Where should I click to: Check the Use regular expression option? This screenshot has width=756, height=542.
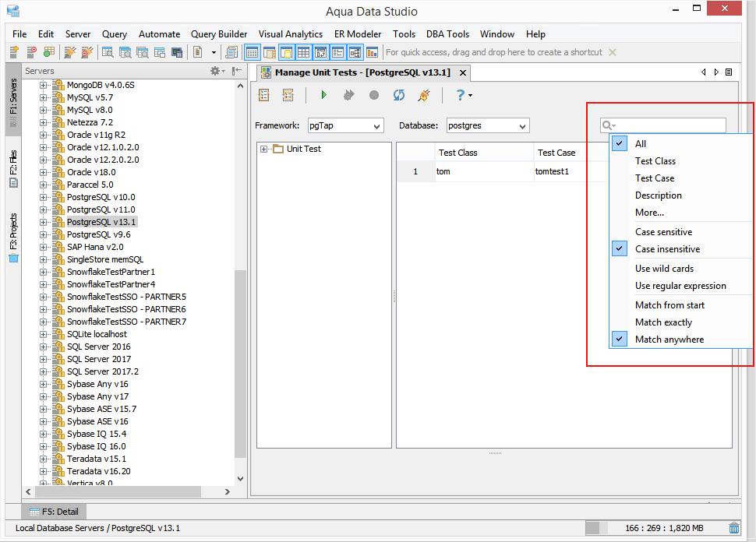coord(680,286)
